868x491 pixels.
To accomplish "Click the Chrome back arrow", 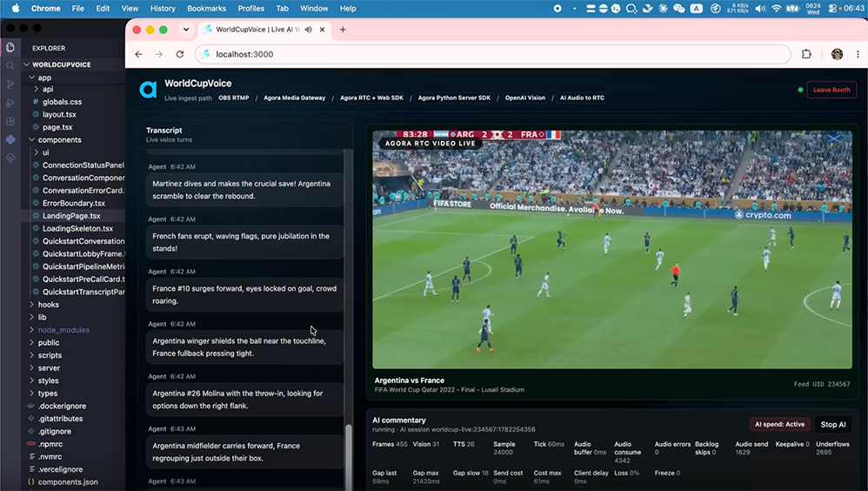I will pos(138,54).
